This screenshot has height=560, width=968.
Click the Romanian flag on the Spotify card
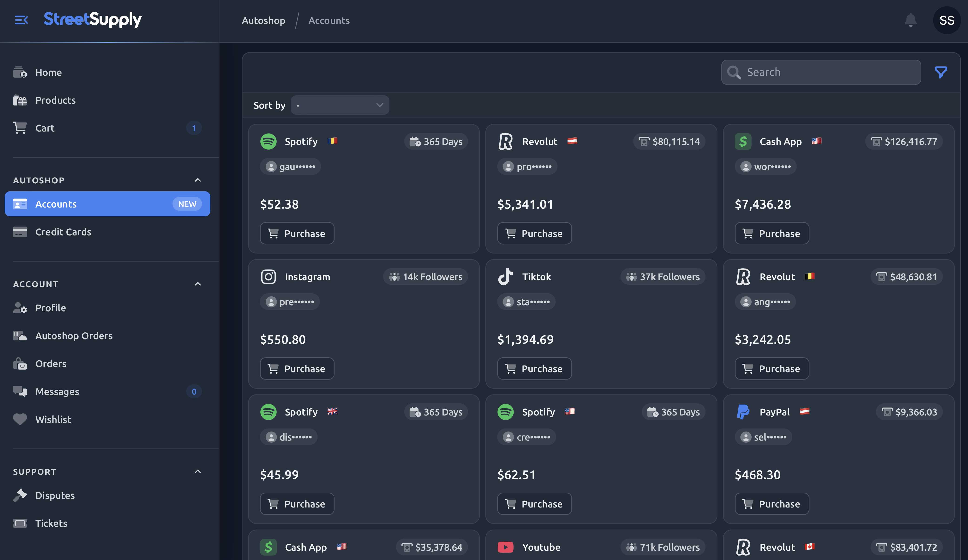(333, 141)
